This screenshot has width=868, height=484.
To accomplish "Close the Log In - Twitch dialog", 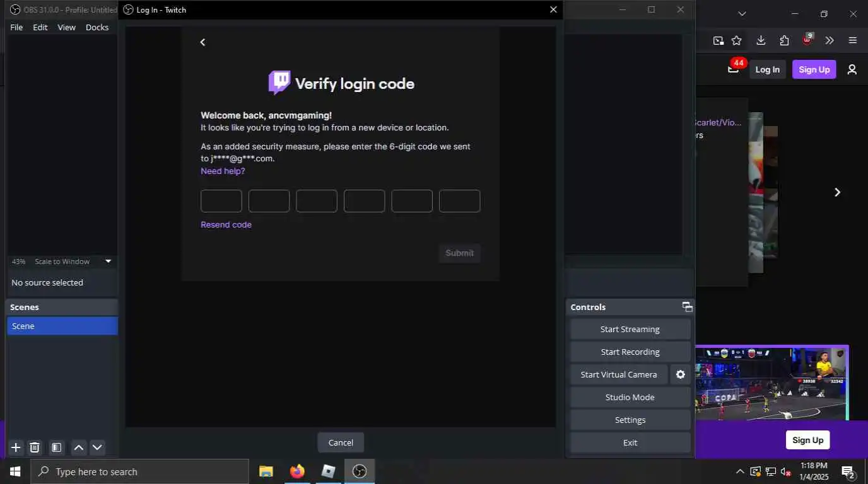I will point(553,9).
